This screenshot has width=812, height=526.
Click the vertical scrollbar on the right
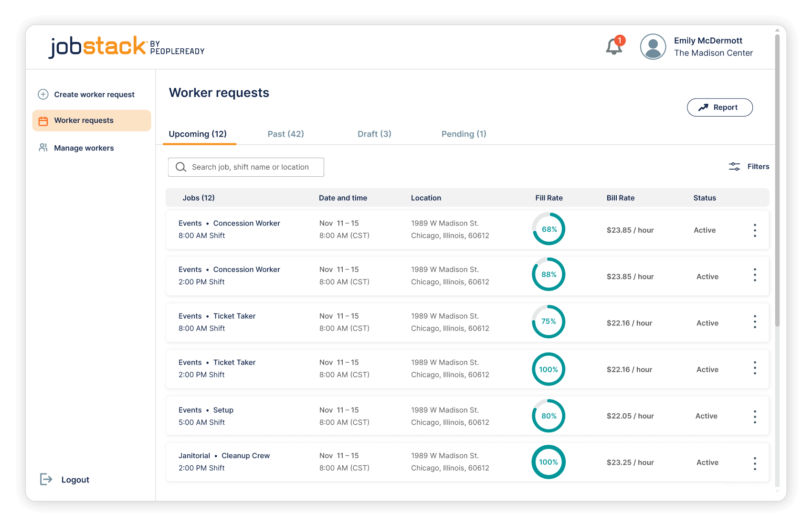777,181
